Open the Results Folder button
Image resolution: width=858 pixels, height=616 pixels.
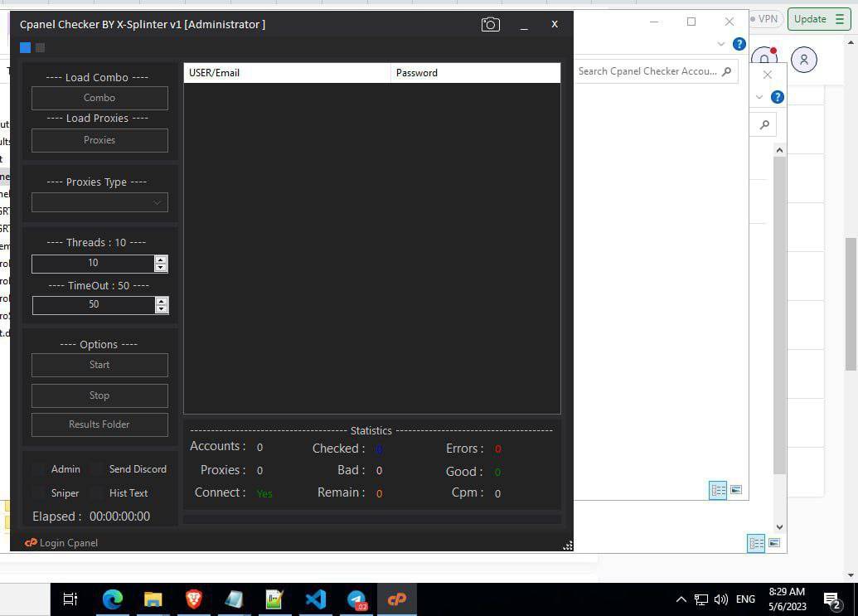(99, 424)
